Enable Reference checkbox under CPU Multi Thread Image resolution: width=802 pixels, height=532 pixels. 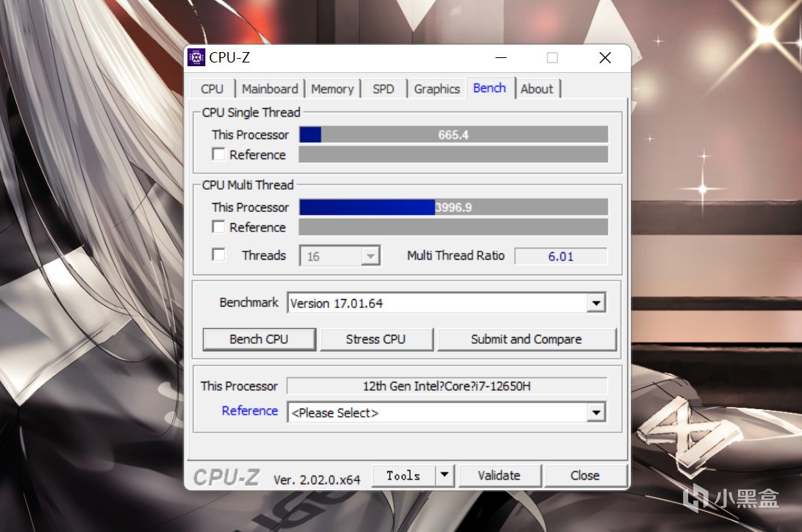219,227
